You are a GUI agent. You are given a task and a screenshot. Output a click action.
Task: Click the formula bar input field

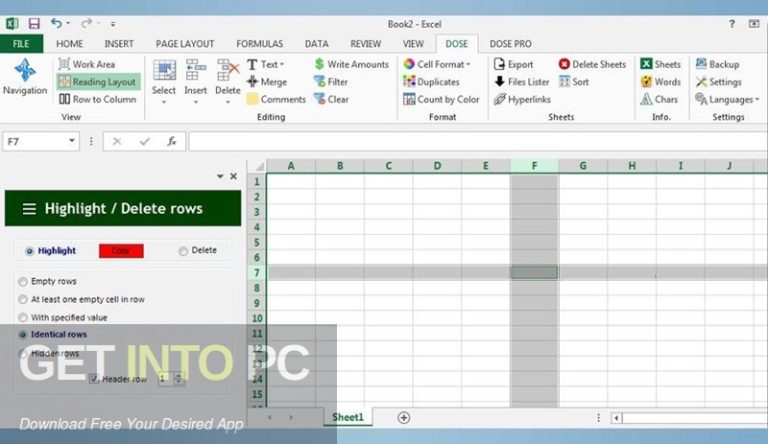click(x=478, y=142)
